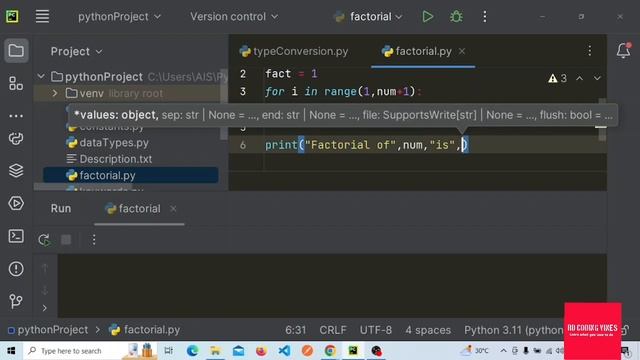Open the Python 3.11 interpreter selector
The height and width of the screenshot is (360, 640).
(513, 330)
